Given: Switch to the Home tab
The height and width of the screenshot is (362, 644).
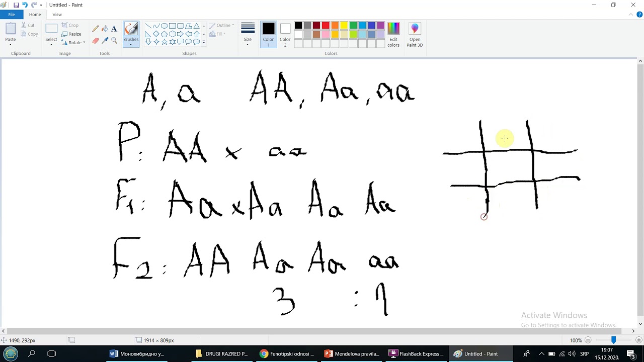Looking at the screenshot, I should click(x=35, y=15).
